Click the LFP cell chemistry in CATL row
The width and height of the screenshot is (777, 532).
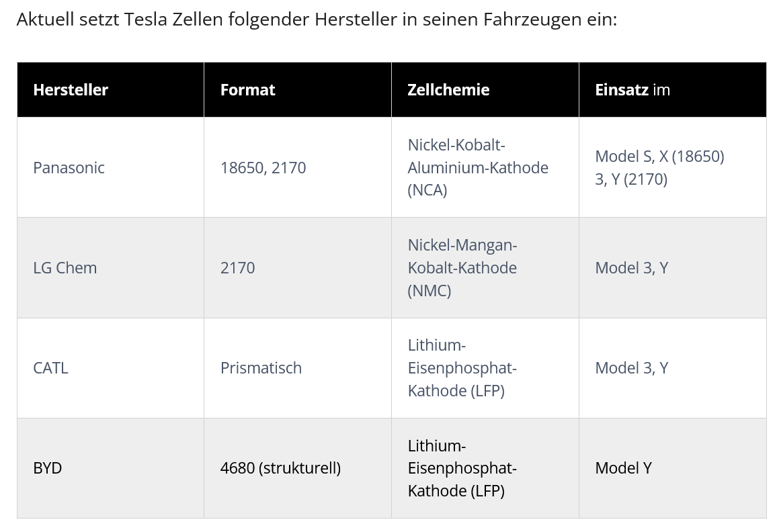pos(462,367)
